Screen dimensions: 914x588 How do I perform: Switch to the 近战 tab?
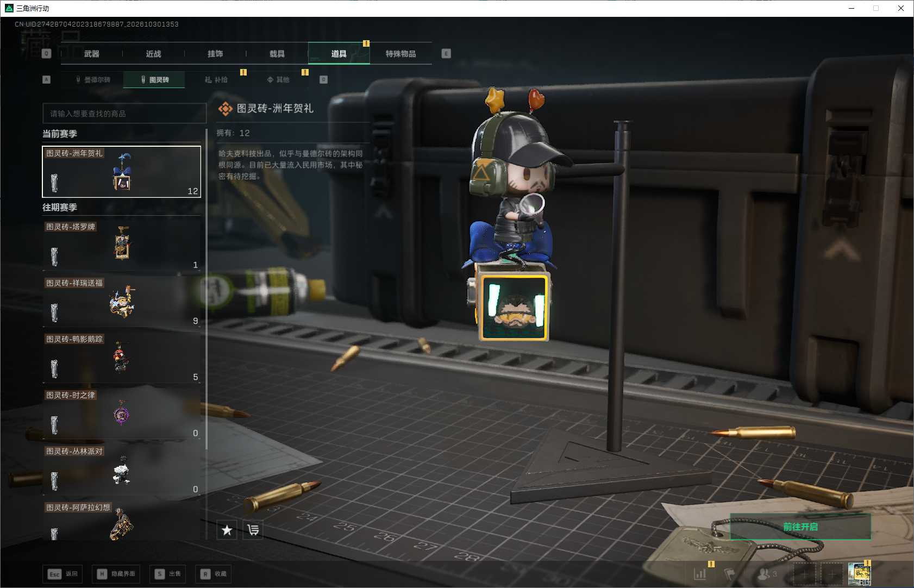154,54
